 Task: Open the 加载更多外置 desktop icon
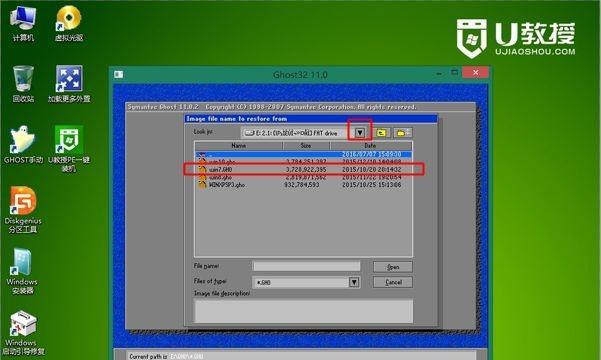coord(69,84)
